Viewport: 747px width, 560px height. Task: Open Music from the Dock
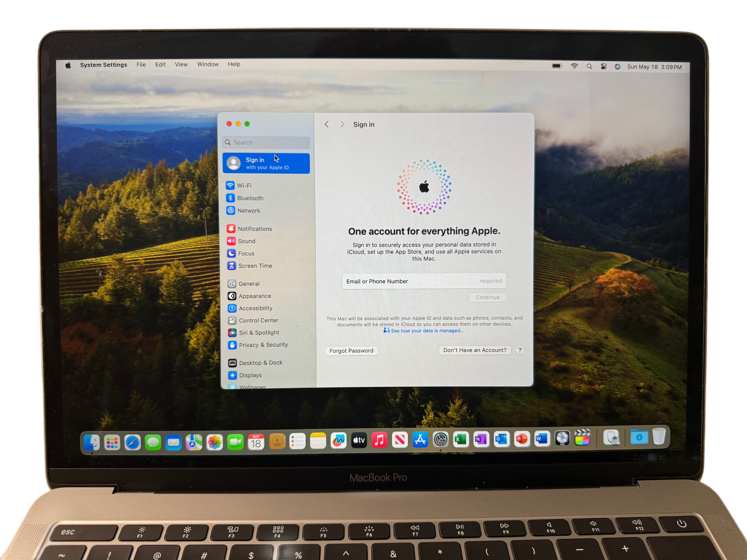click(x=379, y=440)
